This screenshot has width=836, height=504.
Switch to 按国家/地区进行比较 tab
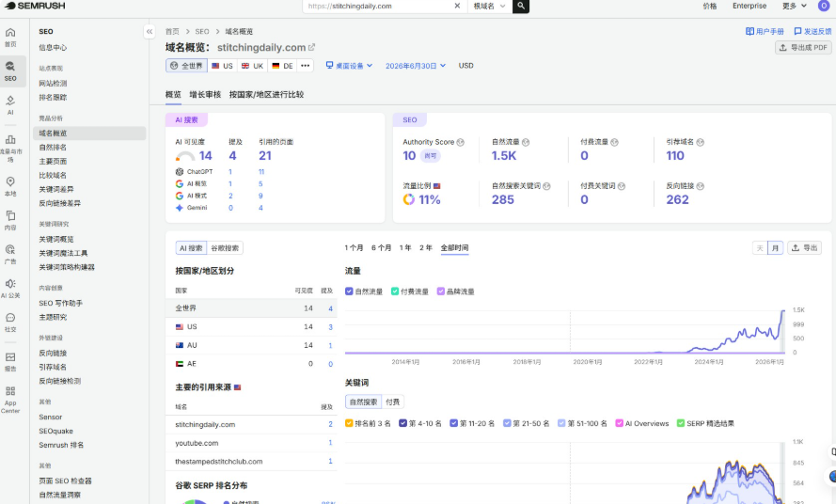(x=266, y=94)
